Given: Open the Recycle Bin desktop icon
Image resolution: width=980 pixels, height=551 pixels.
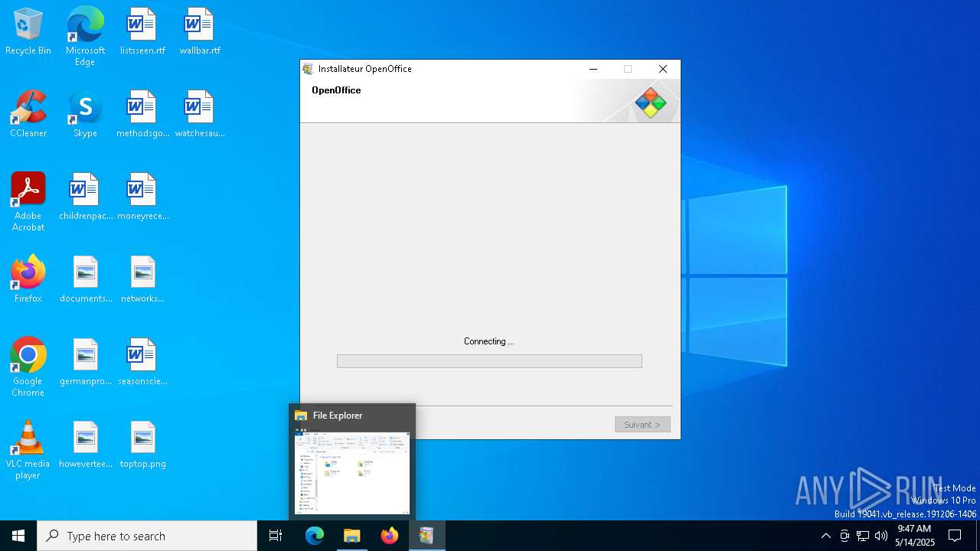Looking at the screenshot, I should [28, 32].
